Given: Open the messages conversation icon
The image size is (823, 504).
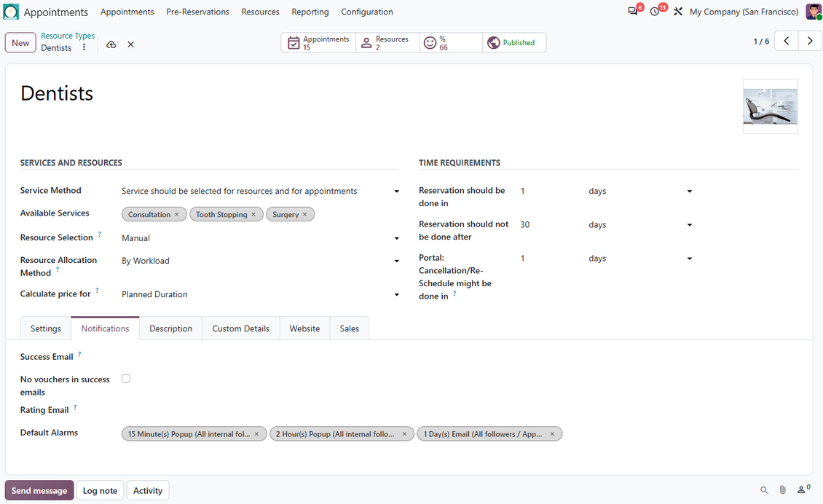Looking at the screenshot, I should pyautogui.click(x=632, y=12).
